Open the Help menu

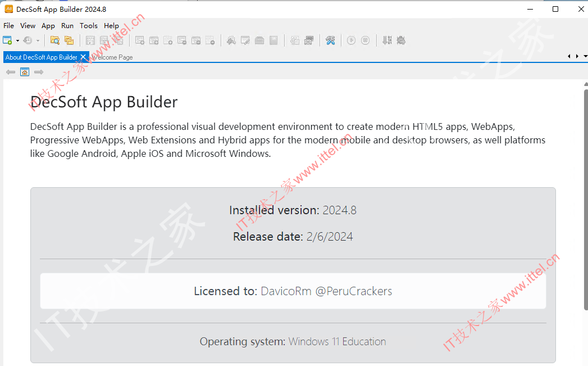[x=111, y=25]
